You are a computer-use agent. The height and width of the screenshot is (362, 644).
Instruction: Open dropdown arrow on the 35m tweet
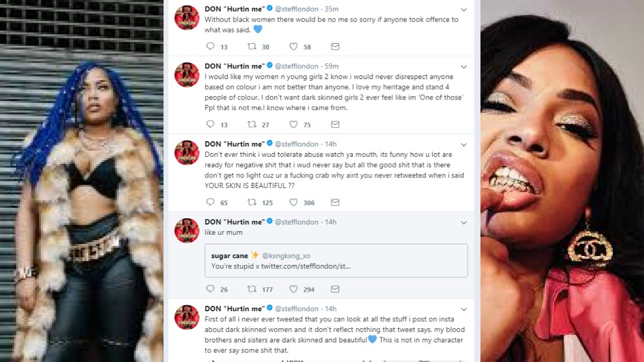pos(464,10)
